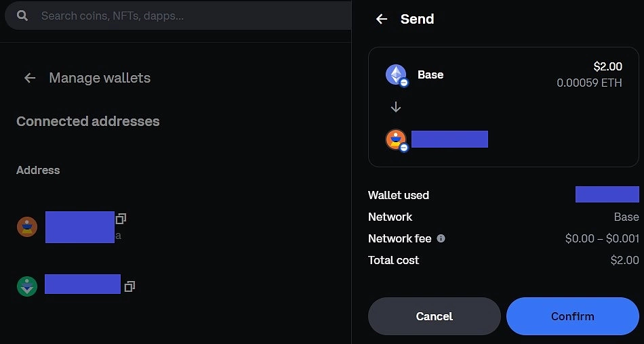Viewport: 644px width, 344px height.
Task: Click the Wallet used value
Action: coord(607,194)
